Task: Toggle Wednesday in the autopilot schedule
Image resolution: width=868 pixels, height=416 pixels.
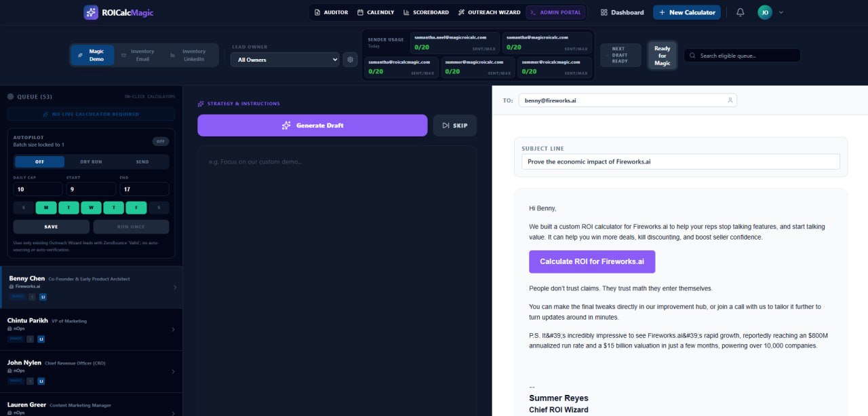Action: [92, 208]
